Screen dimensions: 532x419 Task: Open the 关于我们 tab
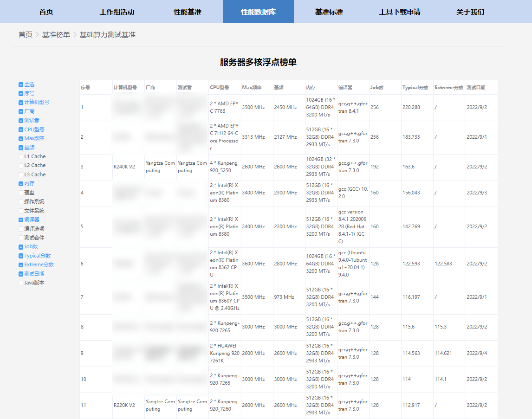tap(470, 12)
